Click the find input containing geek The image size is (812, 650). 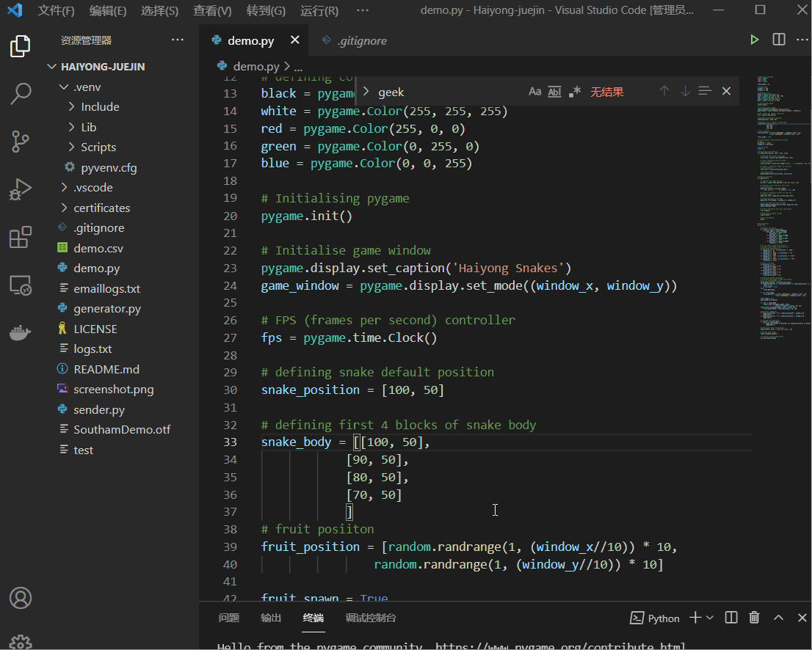coord(451,92)
